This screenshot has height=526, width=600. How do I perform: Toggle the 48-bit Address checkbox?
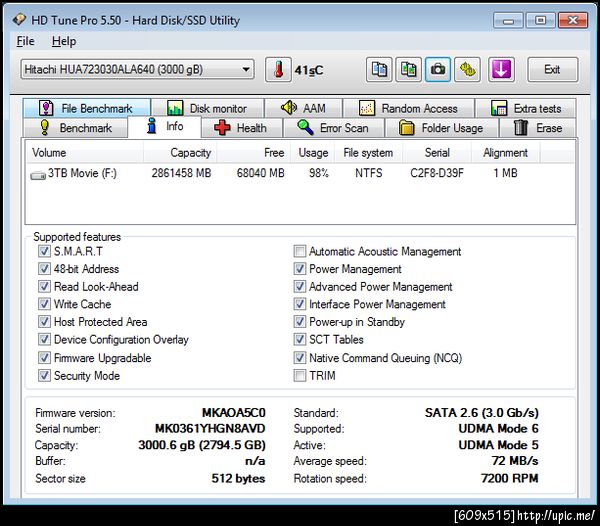click(x=44, y=269)
